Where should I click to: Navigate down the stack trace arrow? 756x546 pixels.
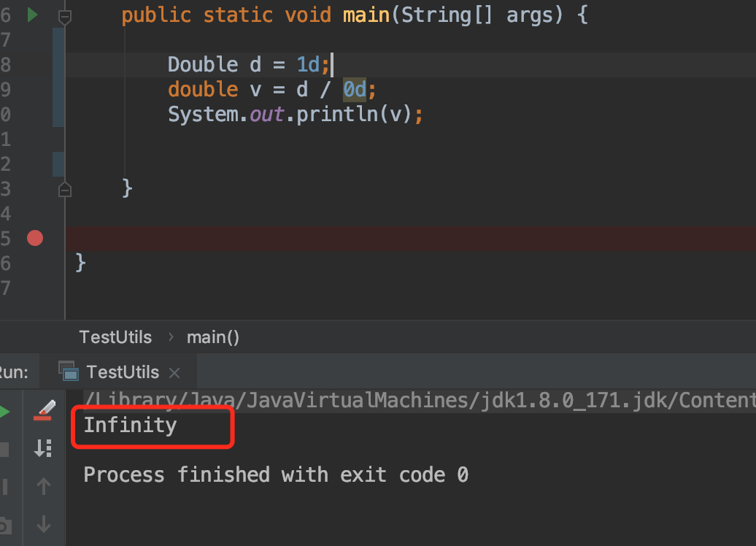(x=43, y=524)
